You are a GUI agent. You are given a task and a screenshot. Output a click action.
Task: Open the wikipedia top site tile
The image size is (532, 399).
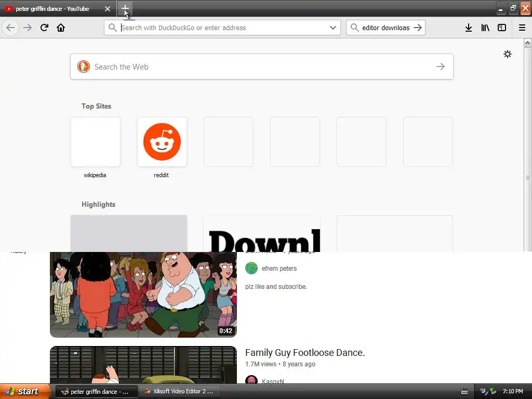(x=96, y=142)
